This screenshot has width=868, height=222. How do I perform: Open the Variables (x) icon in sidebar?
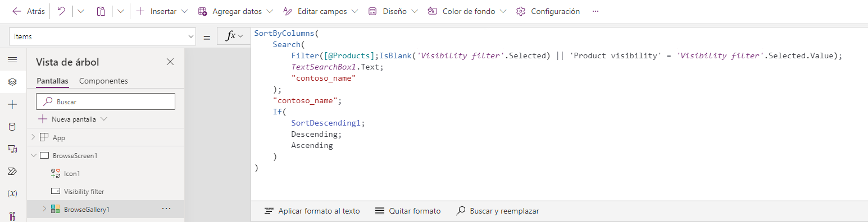coord(12,193)
